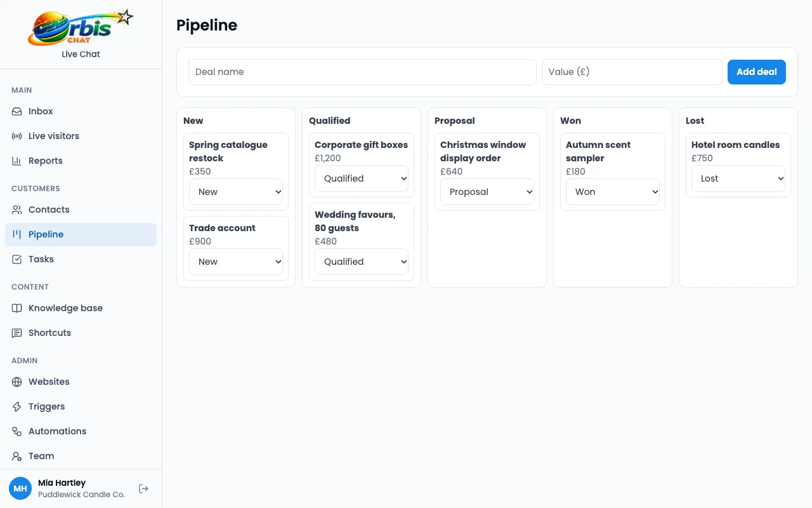Open stage dropdown for Christmas window display

pyautogui.click(x=487, y=192)
